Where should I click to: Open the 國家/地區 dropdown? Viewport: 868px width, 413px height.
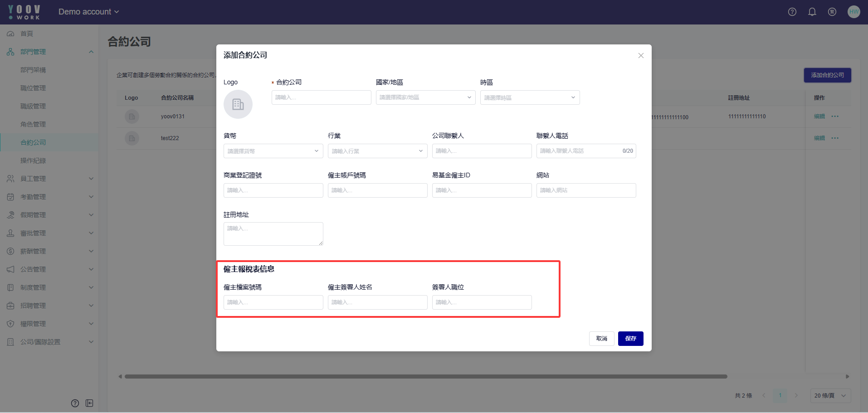(425, 97)
